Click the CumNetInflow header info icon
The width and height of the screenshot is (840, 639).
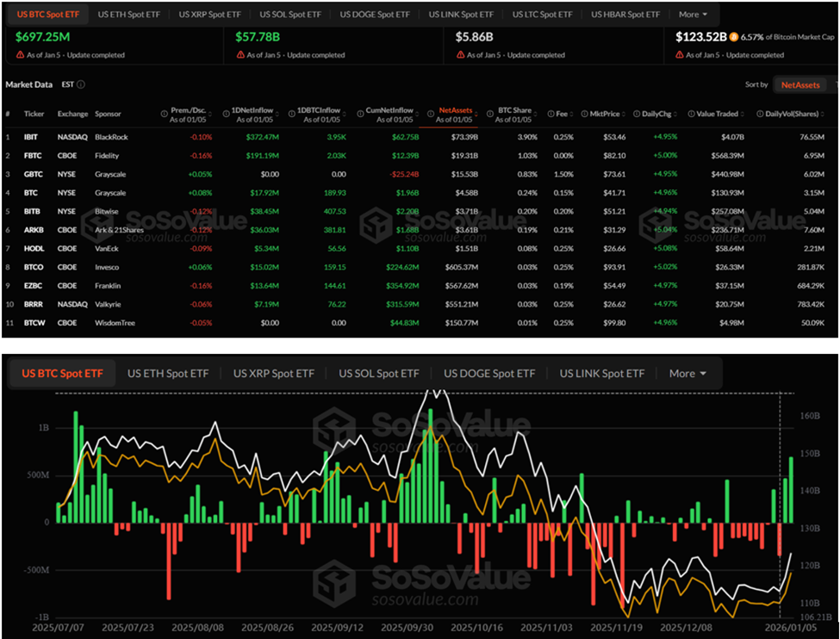[359, 113]
